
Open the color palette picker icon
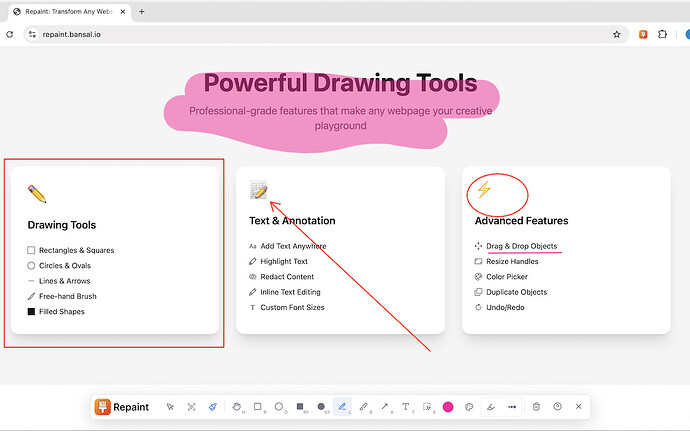point(469,407)
